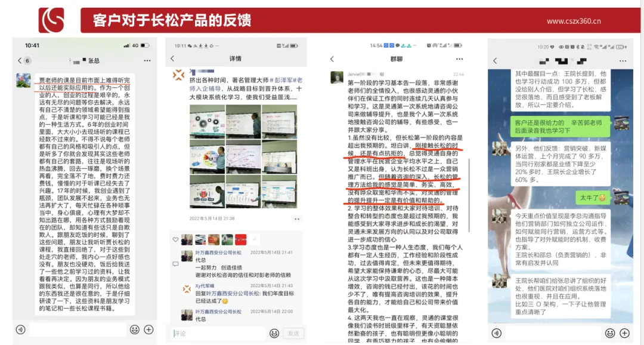Focus the message input in snowy chat
The width and height of the screenshot is (644, 345).
click(x=553, y=332)
